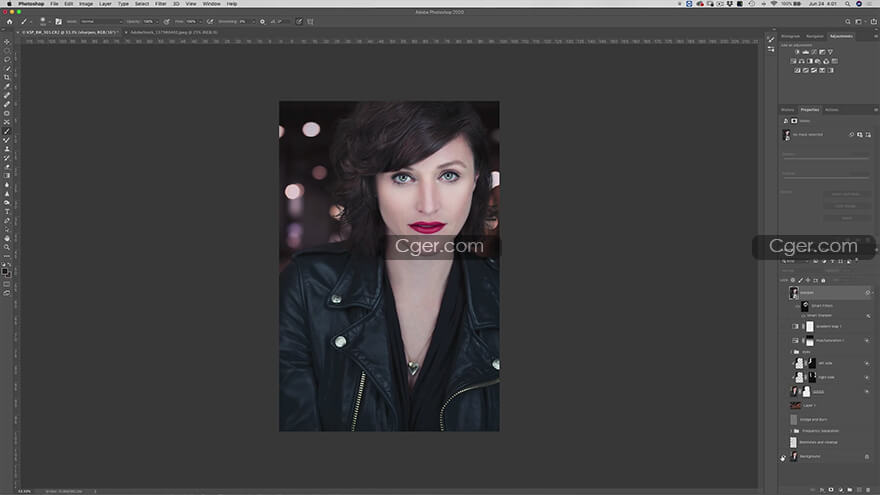Select the Brush tool in the toolbar
The image size is (880, 495).
click(7, 131)
